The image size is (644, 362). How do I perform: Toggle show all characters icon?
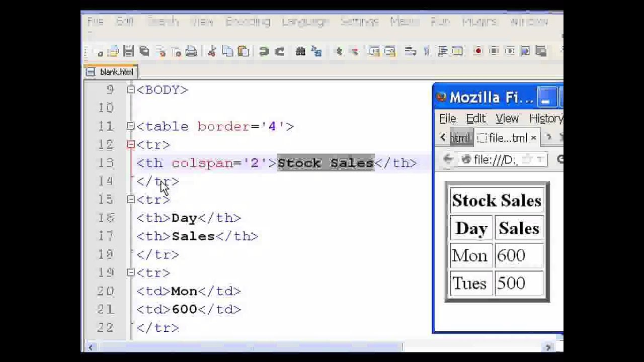(x=427, y=51)
